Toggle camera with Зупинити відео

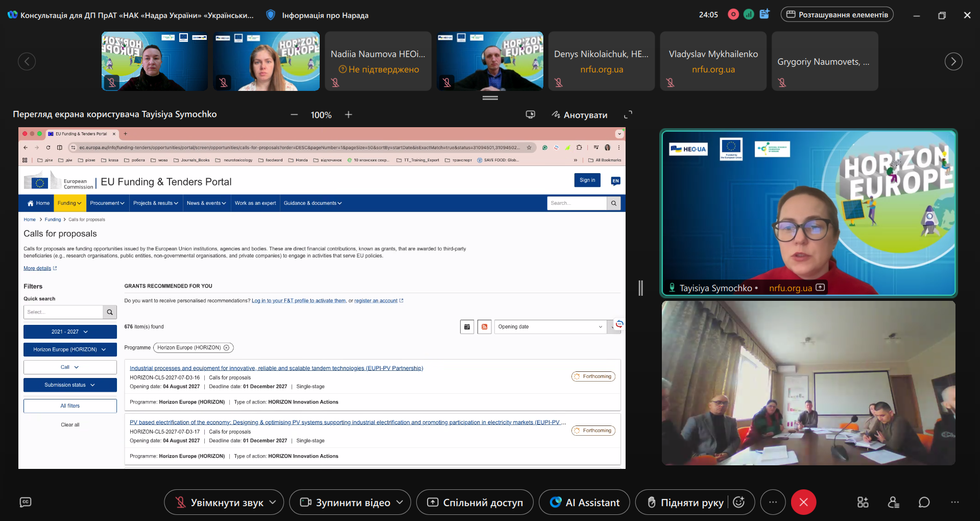click(x=345, y=503)
